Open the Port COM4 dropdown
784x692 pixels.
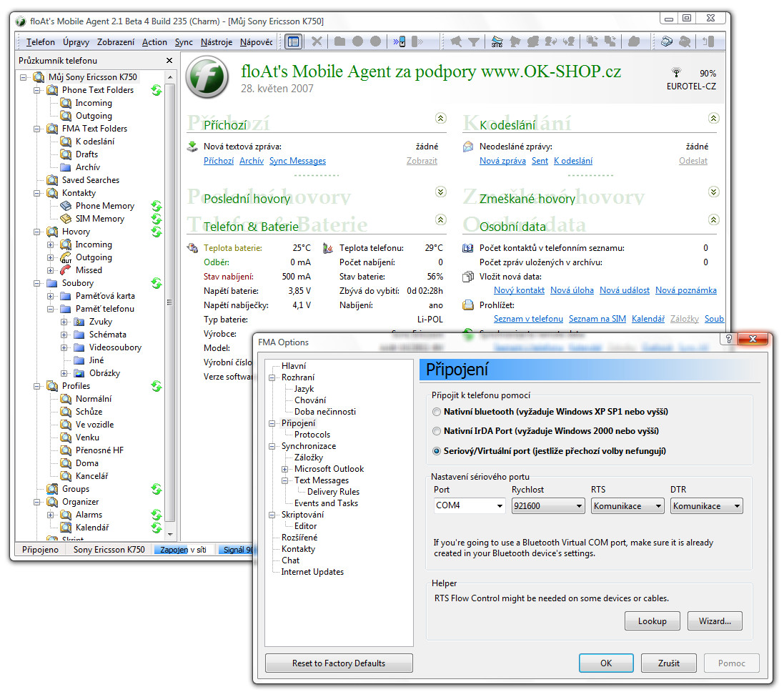tap(500, 506)
